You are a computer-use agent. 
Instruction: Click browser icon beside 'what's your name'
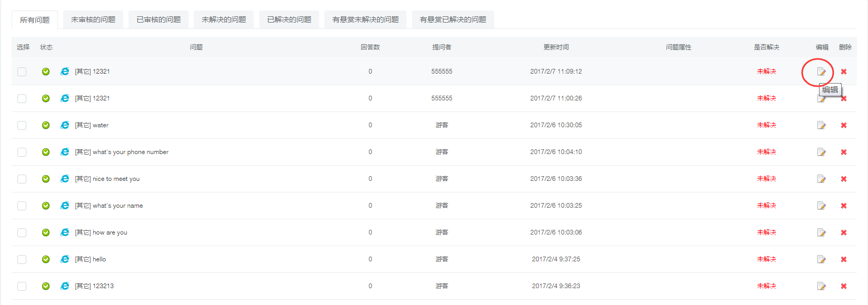coord(65,206)
